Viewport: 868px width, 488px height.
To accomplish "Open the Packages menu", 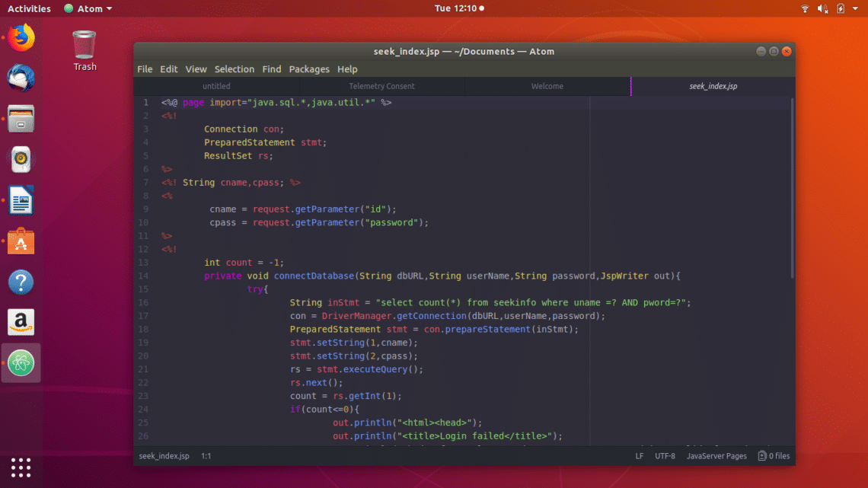I will [309, 69].
